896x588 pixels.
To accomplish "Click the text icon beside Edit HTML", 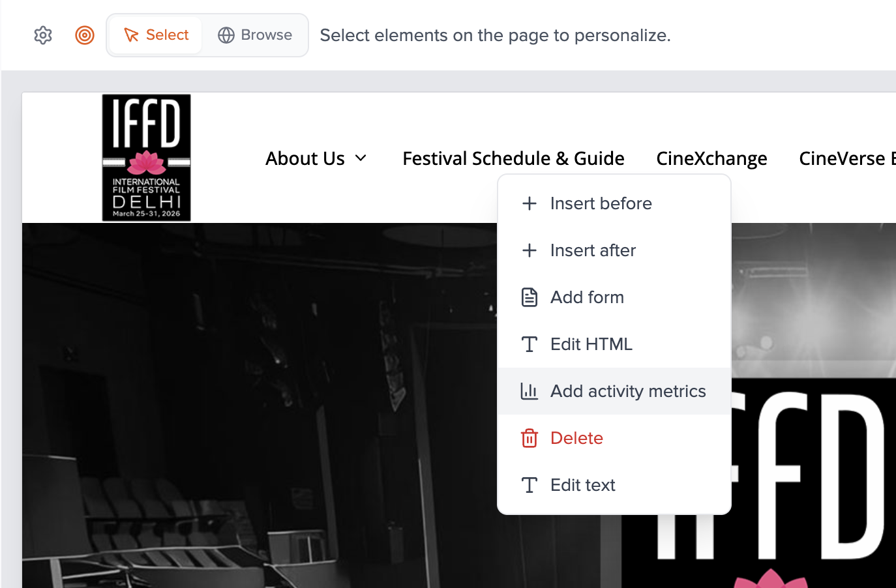I will pyautogui.click(x=530, y=344).
